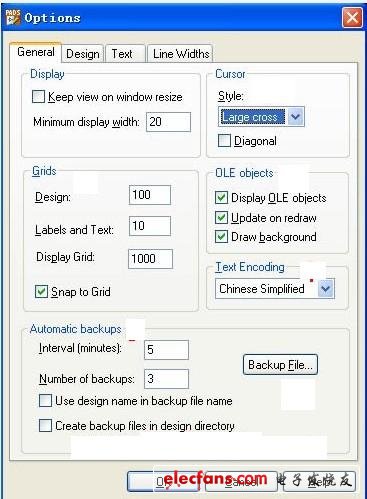Switch to the Design tab
This screenshot has width=367, height=499.
[83, 54]
